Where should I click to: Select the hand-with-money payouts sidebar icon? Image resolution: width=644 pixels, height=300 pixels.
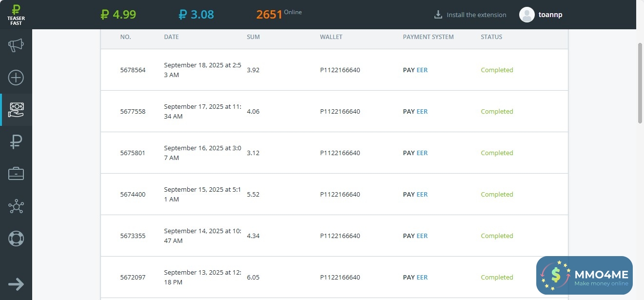(16, 110)
